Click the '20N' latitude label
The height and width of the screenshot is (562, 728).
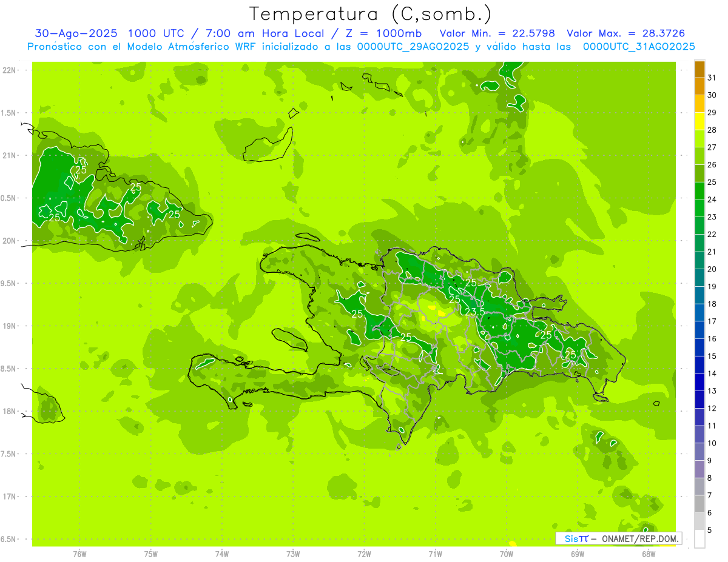coord(8,241)
